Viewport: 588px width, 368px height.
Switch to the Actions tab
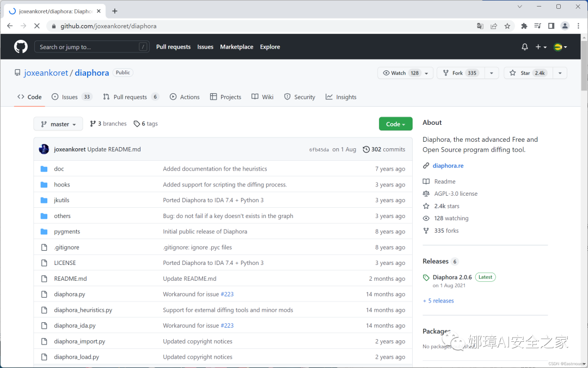(185, 97)
